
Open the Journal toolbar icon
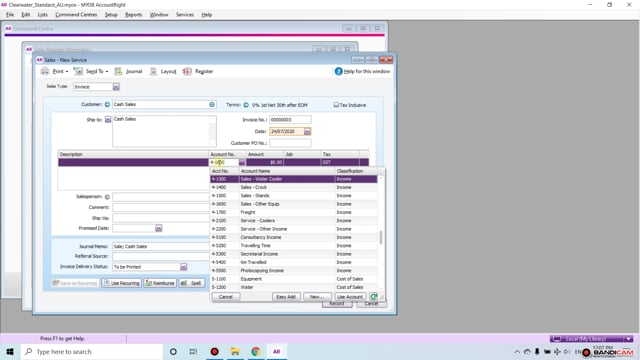pyautogui.click(x=118, y=71)
